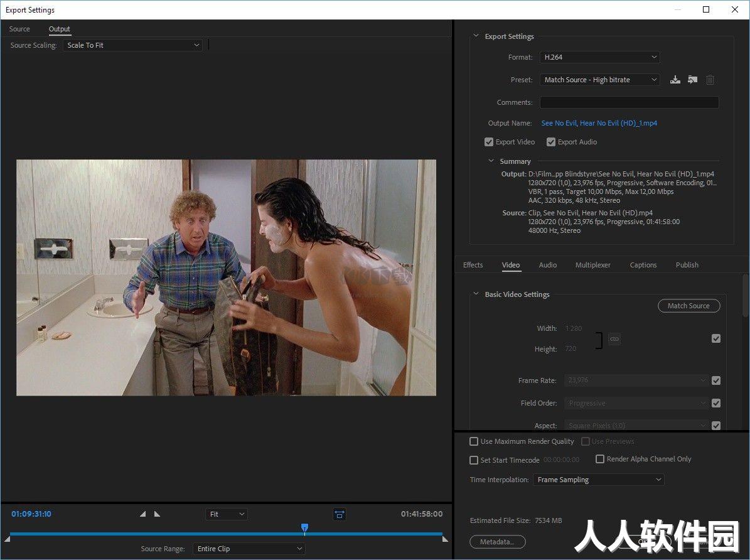Image resolution: width=750 pixels, height=560 pixels.
Task: Open the Multiplexer tab
Action: tap(592, 265)
